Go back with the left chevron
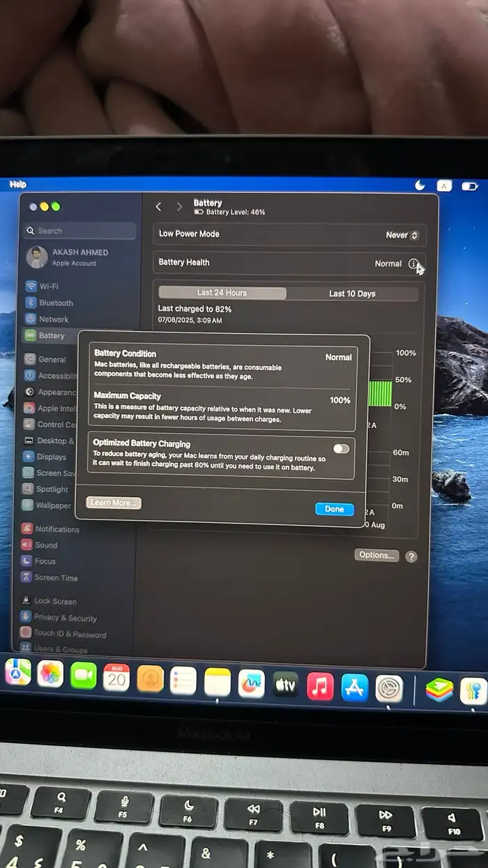The image size is (488, 868). point(159,207)
